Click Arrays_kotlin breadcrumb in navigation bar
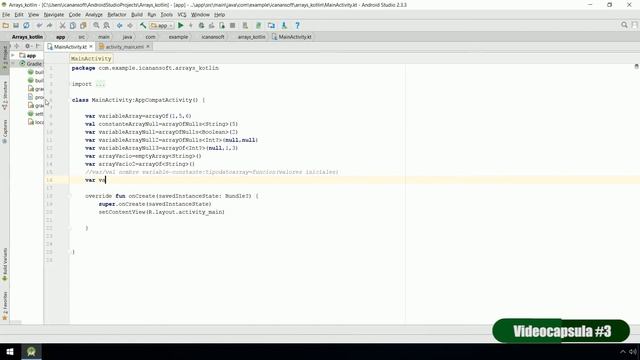Image resolution: width=640 pixels, height=360 pixels. coord(27,37)
